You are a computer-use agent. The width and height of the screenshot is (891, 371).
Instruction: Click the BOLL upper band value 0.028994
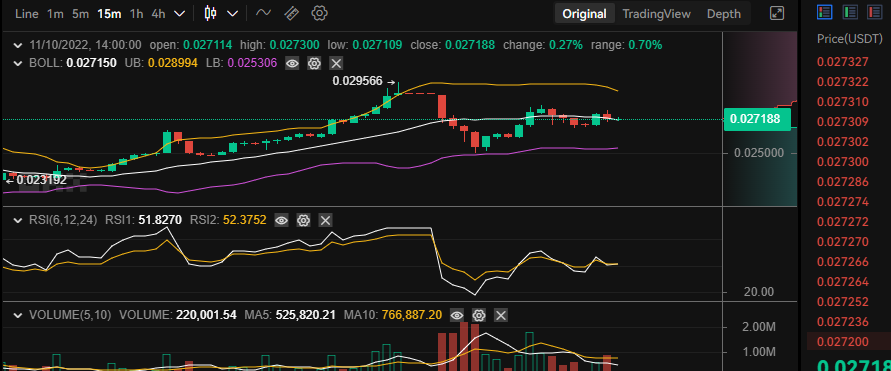pyautogui.click(x=173, y=63)
